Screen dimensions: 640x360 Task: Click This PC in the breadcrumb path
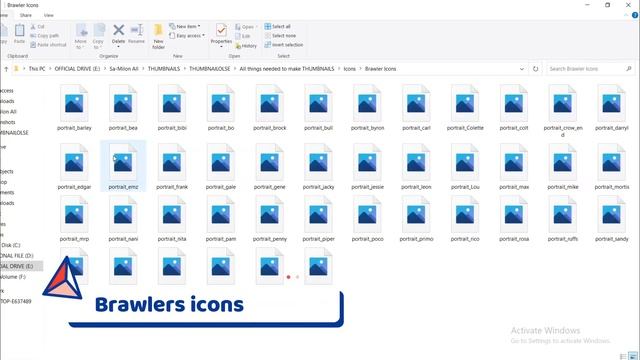tap(37, 69)
